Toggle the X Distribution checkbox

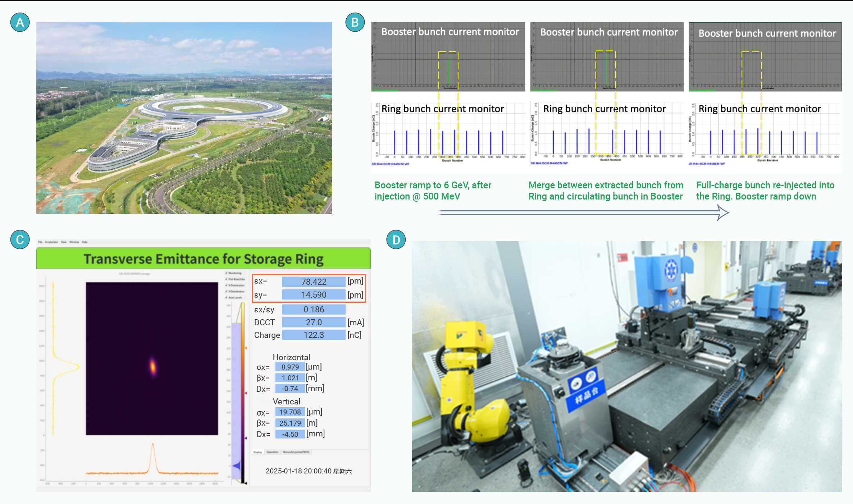[226, 285]
